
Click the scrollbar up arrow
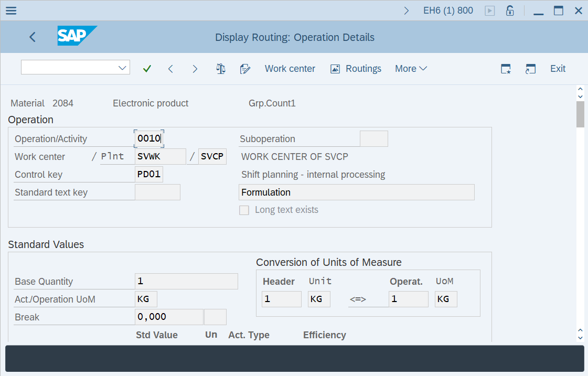[580, 88]
